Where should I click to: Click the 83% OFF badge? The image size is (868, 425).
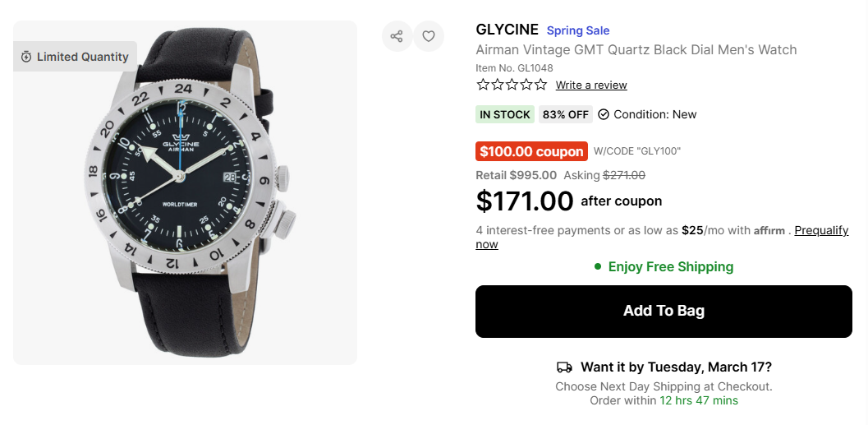point(566,114)
